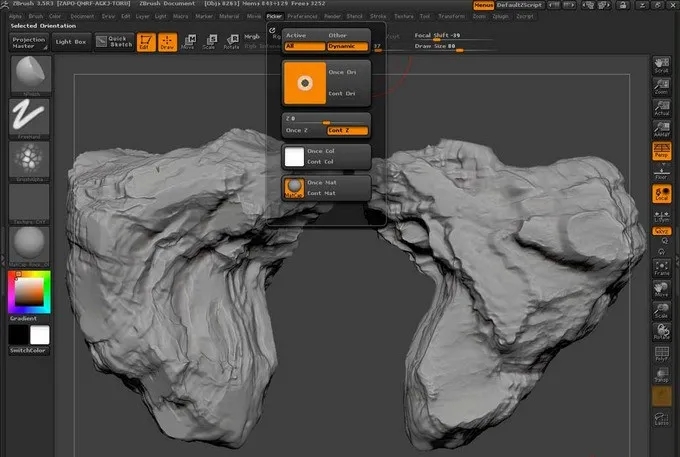Click the Local transform icon
Image resolution: width=680 pixels, height=457 pixels.
(661, 193)
